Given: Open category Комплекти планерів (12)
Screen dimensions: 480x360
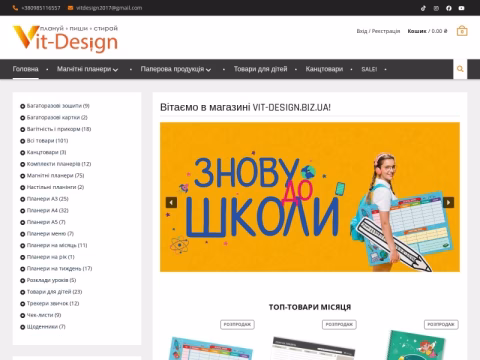Looking at the screenshot, I should click(59, 164).
